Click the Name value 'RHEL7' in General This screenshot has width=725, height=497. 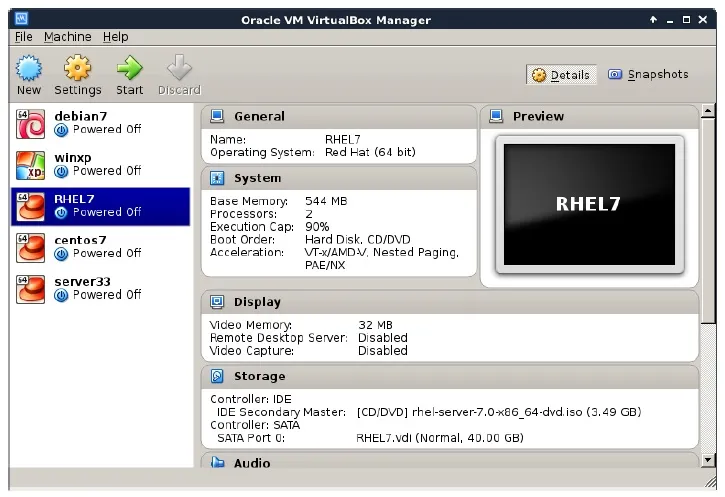343,140
